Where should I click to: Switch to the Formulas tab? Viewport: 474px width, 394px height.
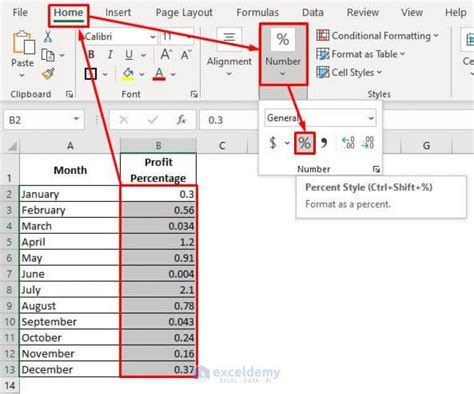point(257,13)
